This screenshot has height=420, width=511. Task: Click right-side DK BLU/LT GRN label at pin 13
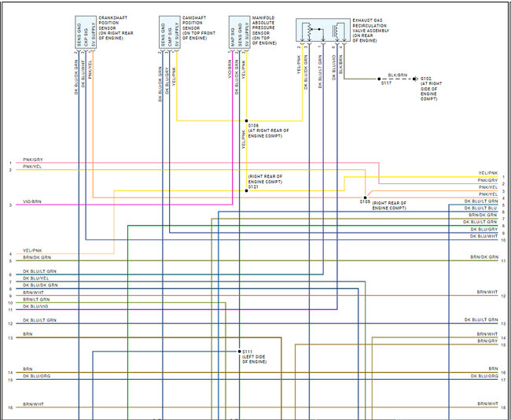(481, 320)
